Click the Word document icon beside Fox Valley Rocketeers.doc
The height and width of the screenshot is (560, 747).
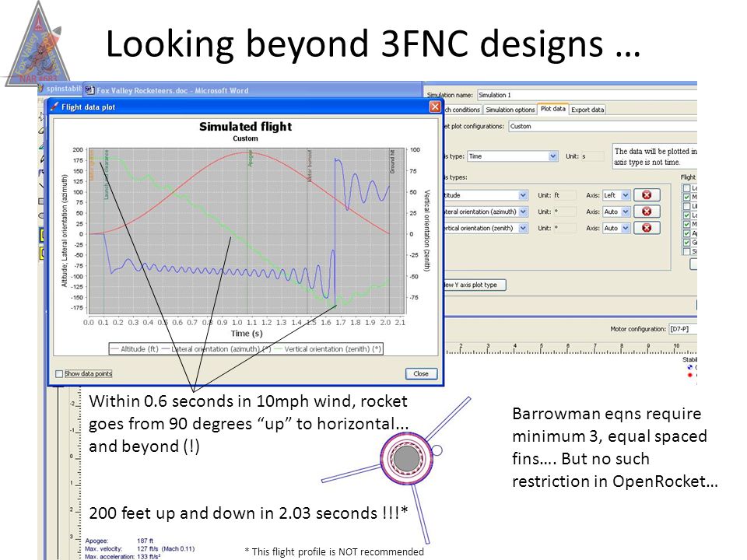coord(89,90)
